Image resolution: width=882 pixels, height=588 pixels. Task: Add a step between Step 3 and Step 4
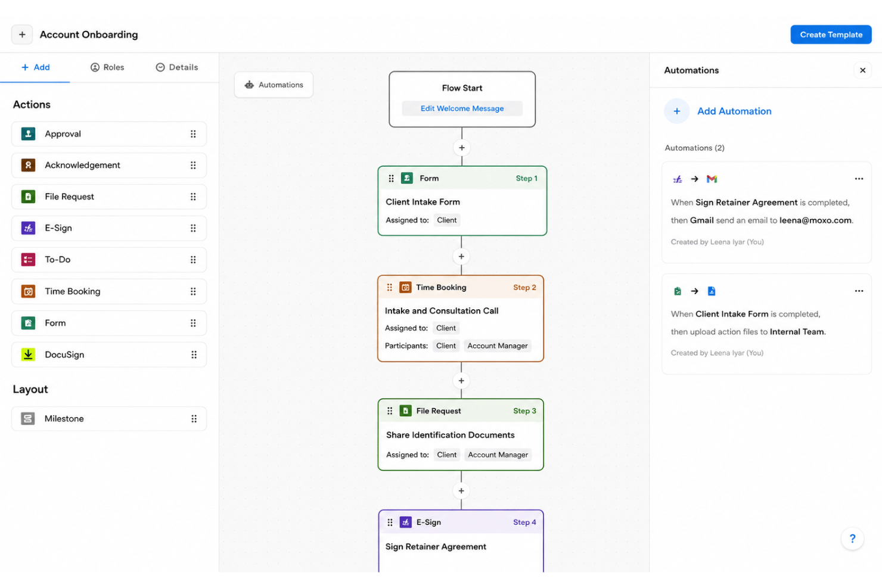[x=461, y=491]
